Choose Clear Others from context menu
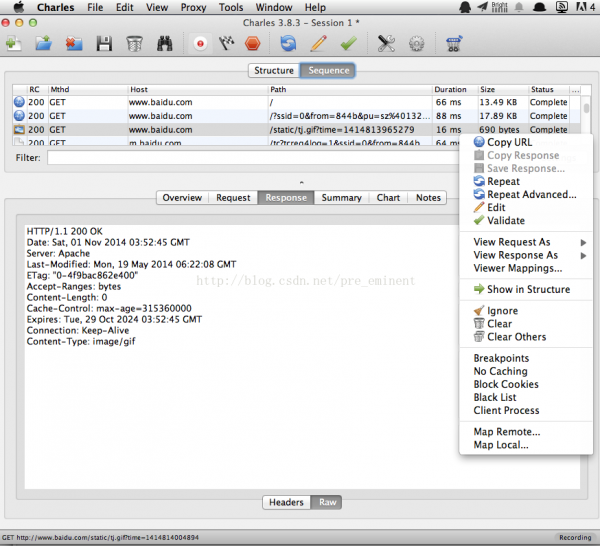Screen dimensions: 600x546 [526, 337]
